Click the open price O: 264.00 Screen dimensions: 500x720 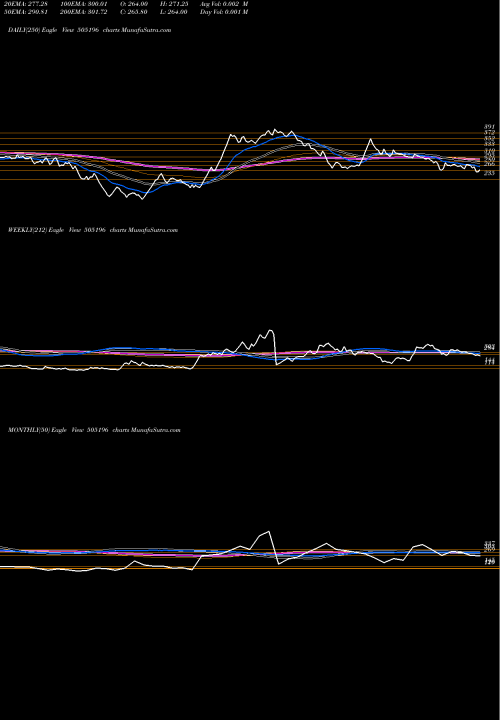[x=135, y=4]
